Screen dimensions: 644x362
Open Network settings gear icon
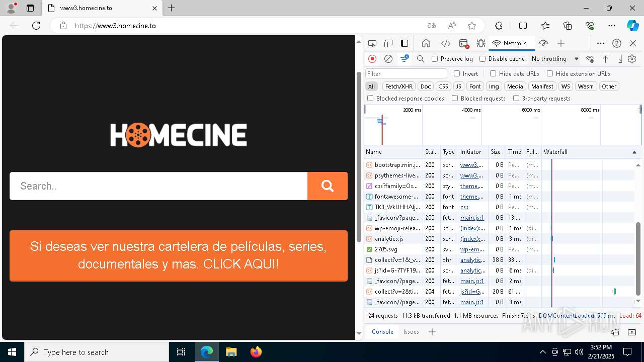point(632,59)
